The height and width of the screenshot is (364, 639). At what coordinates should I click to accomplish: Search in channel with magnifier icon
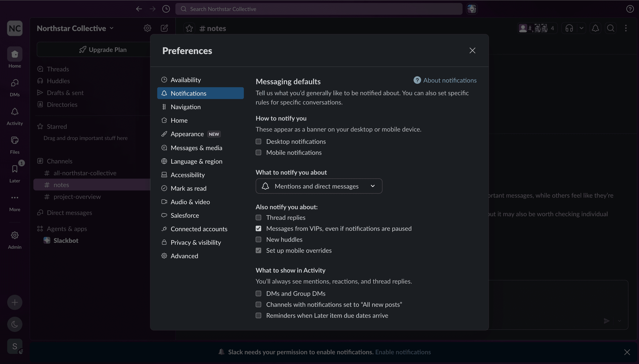click(611, 28)
